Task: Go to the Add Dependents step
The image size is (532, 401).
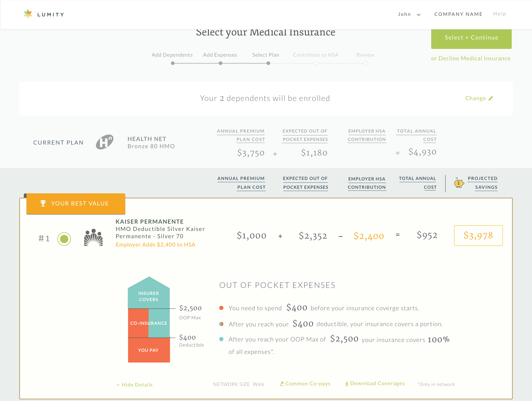Action: point(172,55)
